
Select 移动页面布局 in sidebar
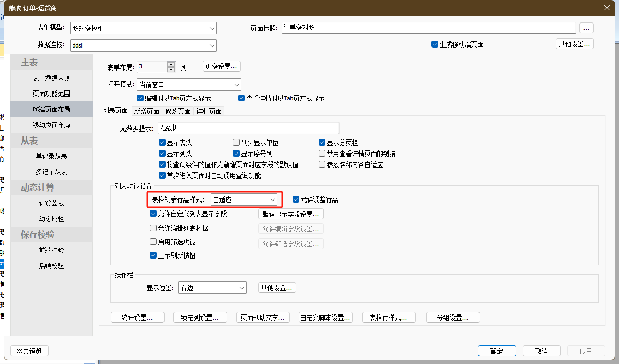[51, 125]
